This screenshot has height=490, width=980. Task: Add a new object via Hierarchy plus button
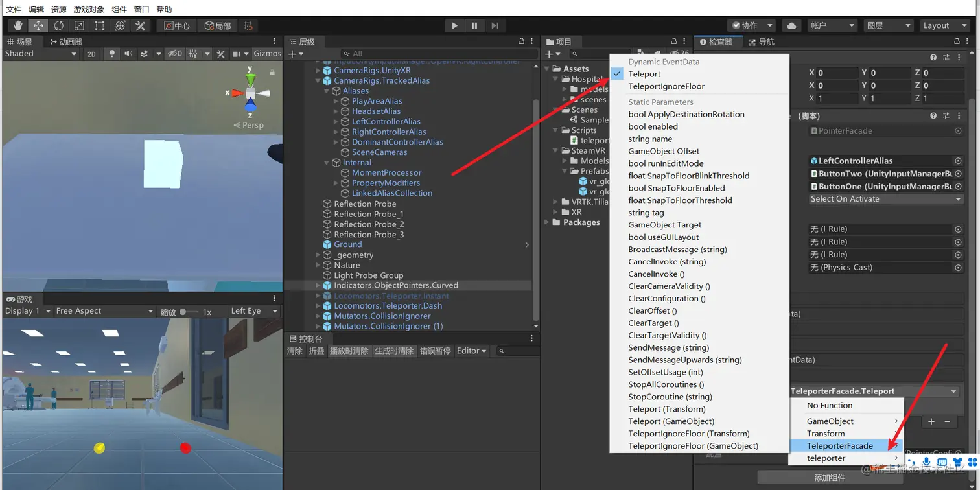[x=292, y=54]
